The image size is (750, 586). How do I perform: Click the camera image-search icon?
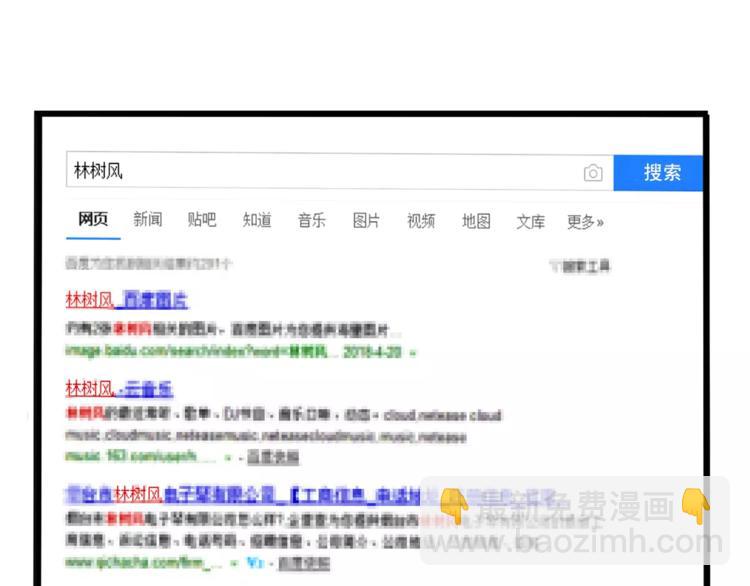click(593, 173)
